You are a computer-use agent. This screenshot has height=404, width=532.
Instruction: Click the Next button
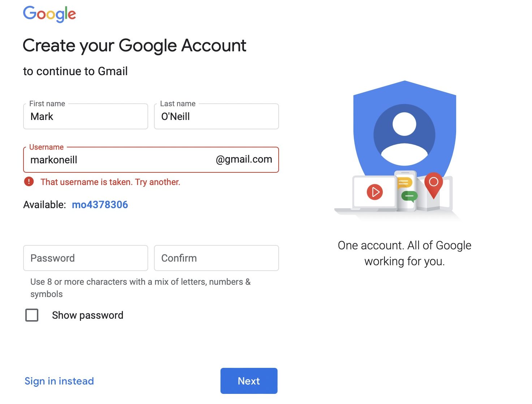click(249, 381)
